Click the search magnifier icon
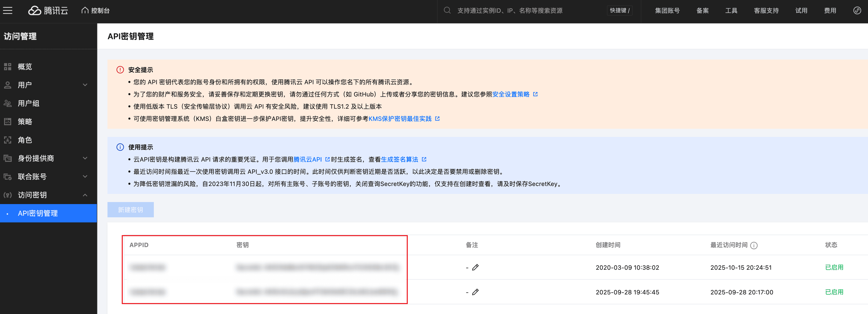The width and height of the screenshot is (868, 314). coord(447,10)
